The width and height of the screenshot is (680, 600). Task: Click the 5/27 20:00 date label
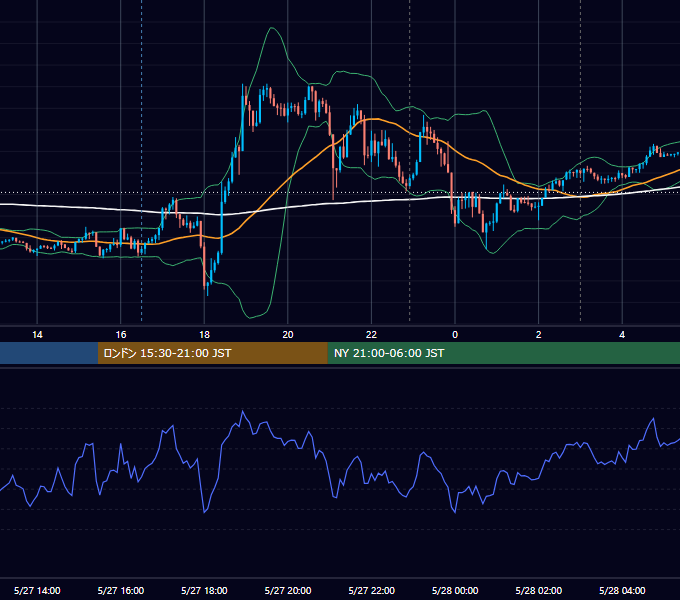288,590
